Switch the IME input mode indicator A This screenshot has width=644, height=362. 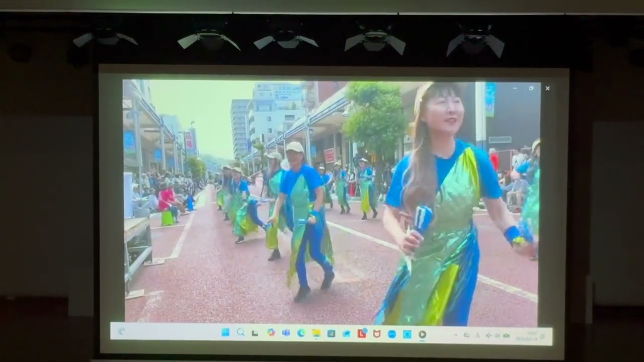[x=477, y=335]
